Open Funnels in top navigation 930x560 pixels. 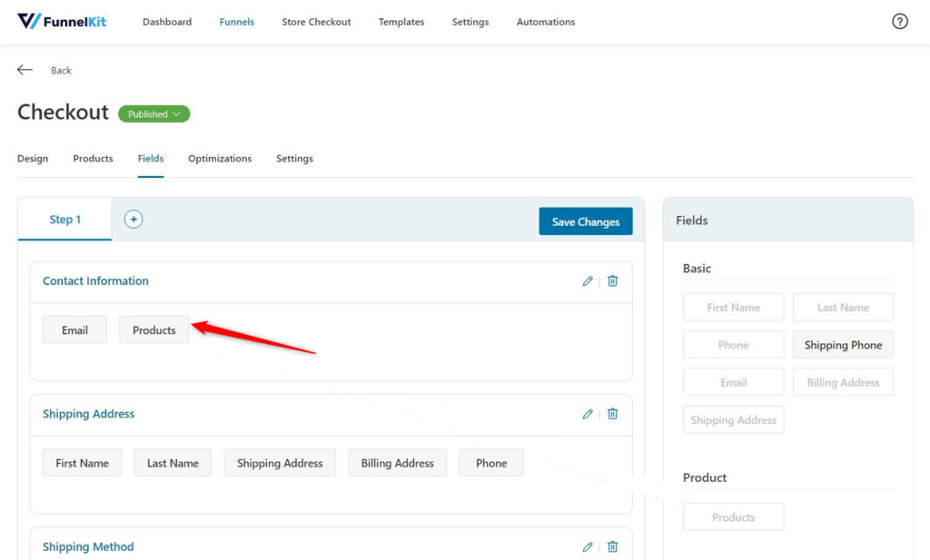tap(237, 22)
